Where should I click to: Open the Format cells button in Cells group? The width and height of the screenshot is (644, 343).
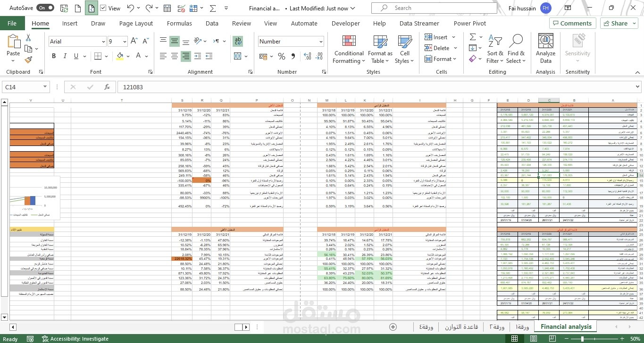(441, 59)
